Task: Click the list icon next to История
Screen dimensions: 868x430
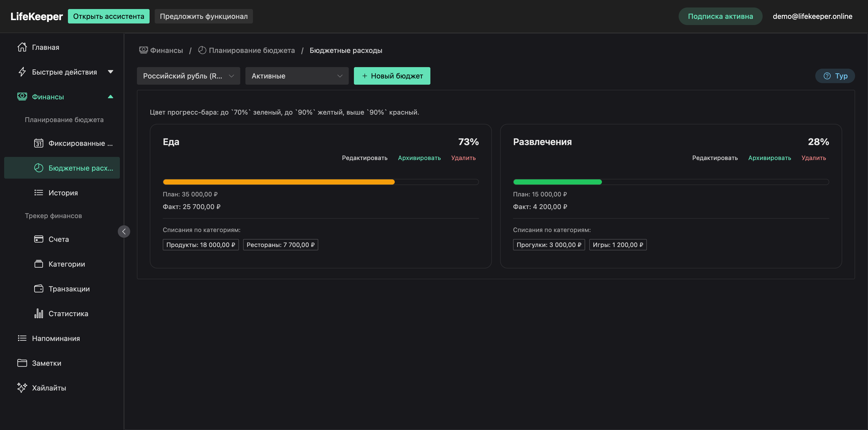Action: point(38,193)
